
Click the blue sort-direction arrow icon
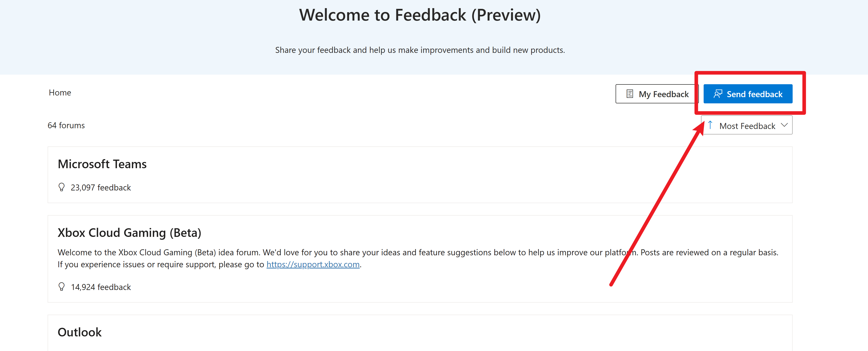[710, 125]
